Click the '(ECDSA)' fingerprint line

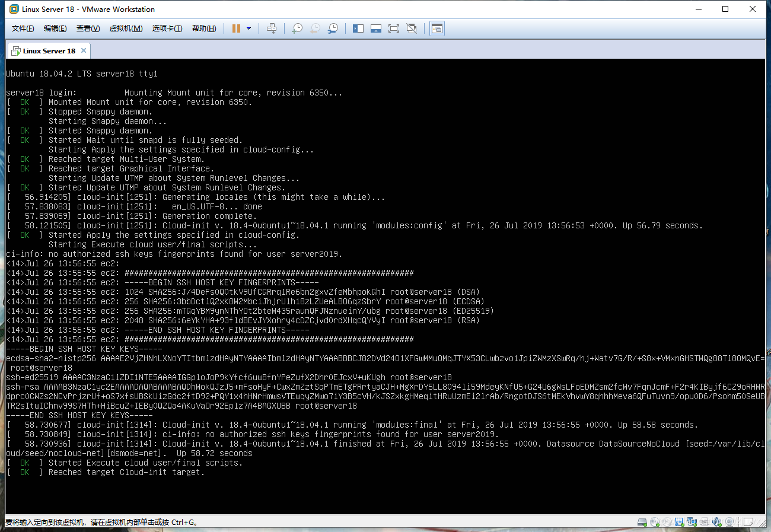[x=246, y=301]
